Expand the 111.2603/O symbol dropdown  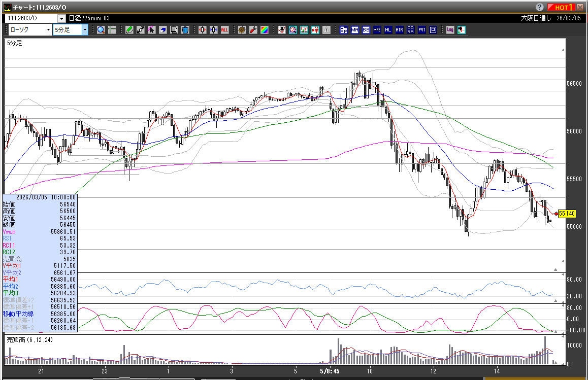61,18
